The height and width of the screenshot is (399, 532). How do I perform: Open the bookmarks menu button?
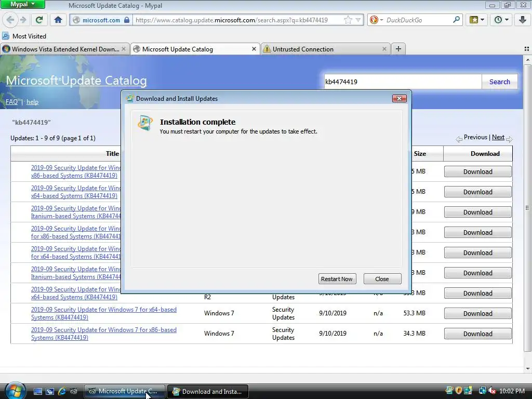pos(477,20)
